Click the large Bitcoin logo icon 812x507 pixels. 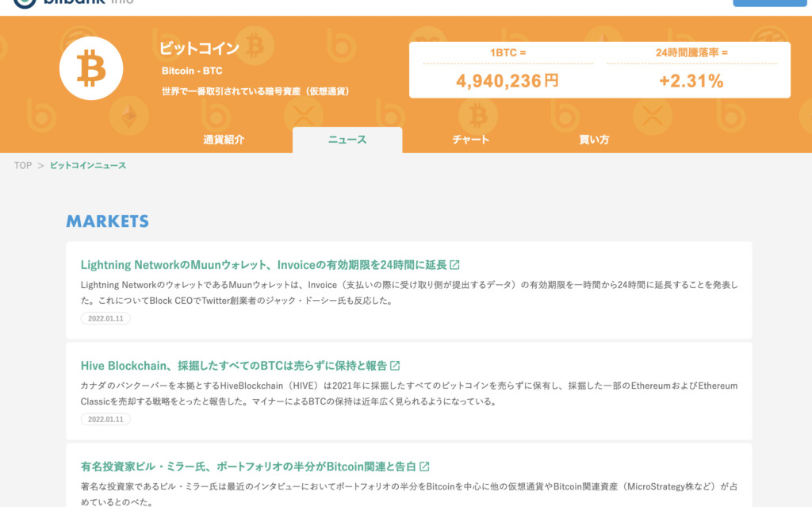(x=91, y=68)
